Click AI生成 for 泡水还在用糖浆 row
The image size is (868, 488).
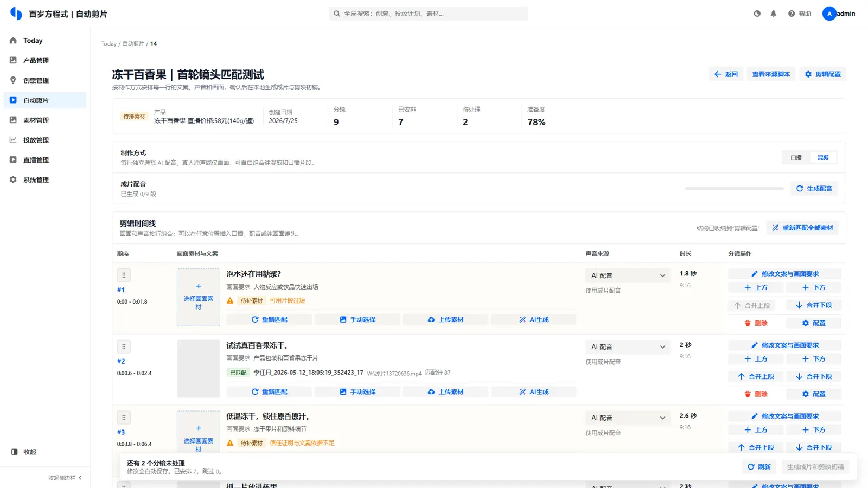[x=534, y=320]
